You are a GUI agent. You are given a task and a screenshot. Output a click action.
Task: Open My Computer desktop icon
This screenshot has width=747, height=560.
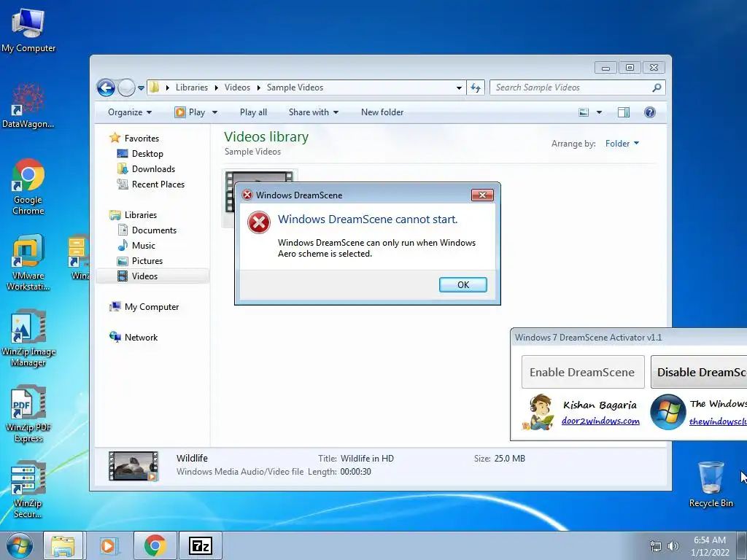tap(28, 29)
